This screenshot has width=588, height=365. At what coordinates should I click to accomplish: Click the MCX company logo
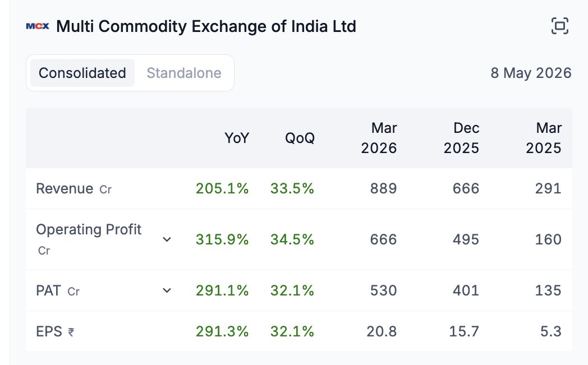[38, 26]
